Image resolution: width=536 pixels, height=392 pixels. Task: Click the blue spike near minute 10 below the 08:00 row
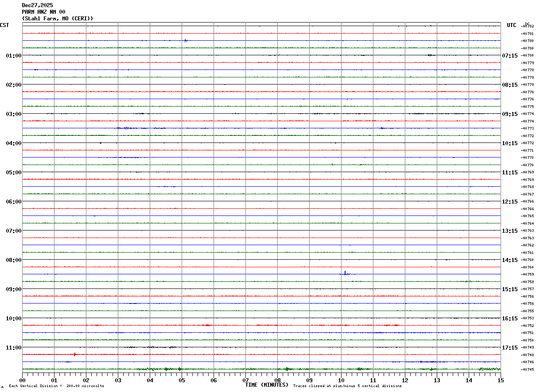[x=345, y=273]
